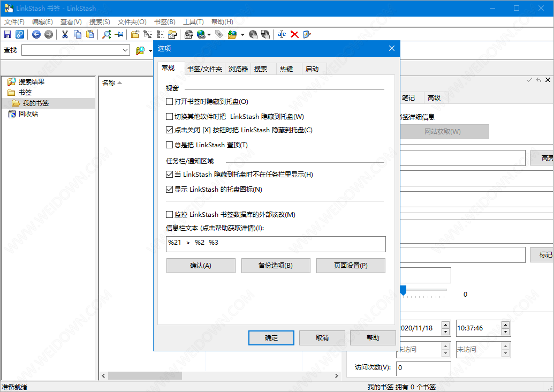Click the Rename text cursor icon

pyautogui.click(x=282, y=34)
